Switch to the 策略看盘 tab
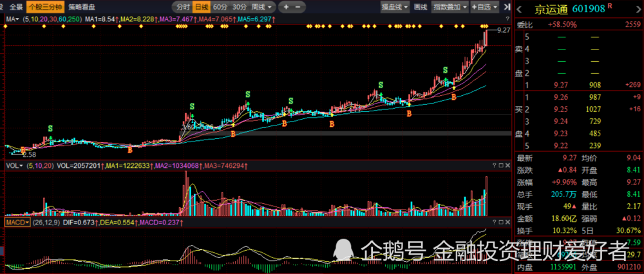This screenshot has height=274, width=644. (x=82, y=7)
